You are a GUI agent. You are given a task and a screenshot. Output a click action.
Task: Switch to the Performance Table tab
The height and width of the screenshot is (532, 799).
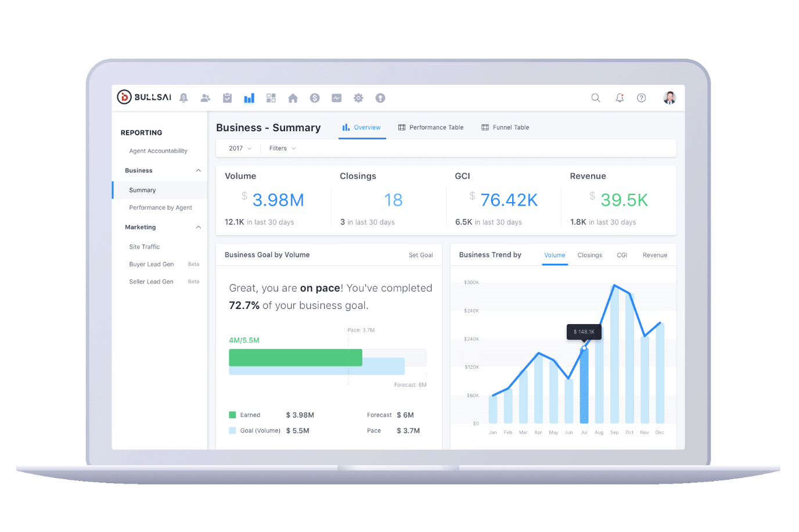[431, 128]
